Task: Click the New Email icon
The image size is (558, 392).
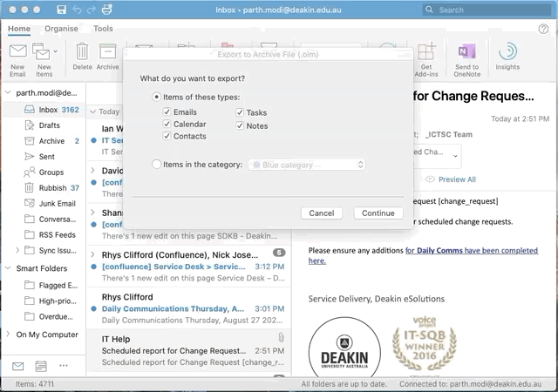Action: click(17, 51)
